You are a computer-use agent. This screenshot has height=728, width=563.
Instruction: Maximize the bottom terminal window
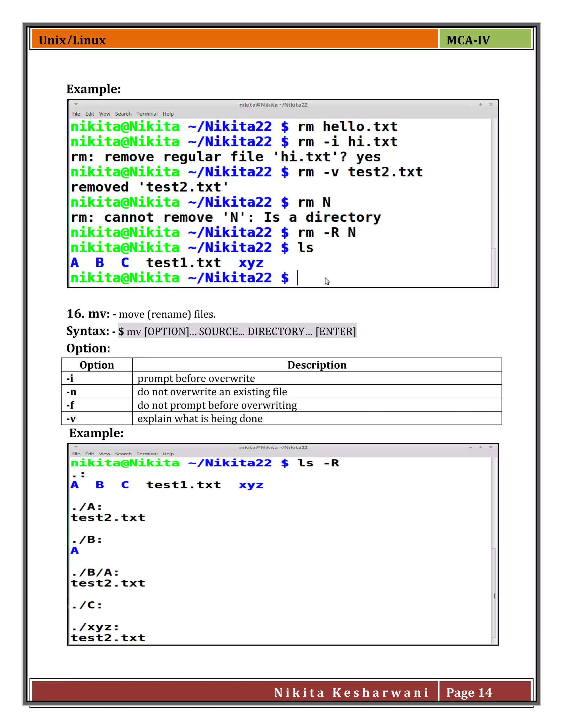coord(481,447)
